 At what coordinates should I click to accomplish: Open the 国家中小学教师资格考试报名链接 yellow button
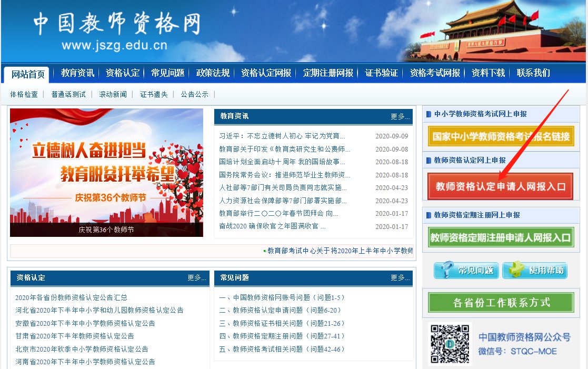(501, 137)
